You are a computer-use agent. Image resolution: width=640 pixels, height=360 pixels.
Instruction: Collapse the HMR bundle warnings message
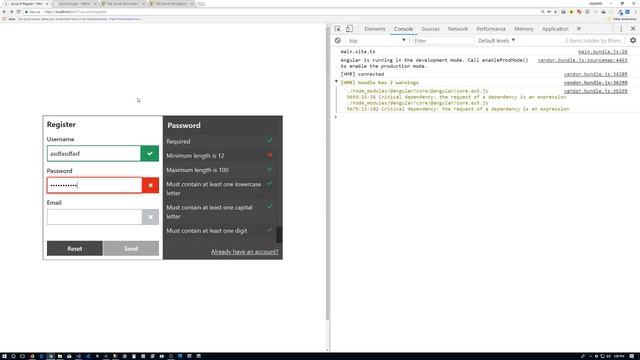(x=336, y=82)
